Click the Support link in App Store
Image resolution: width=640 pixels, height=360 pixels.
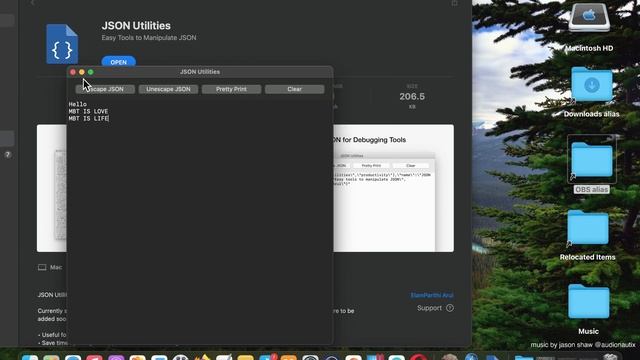429,308
